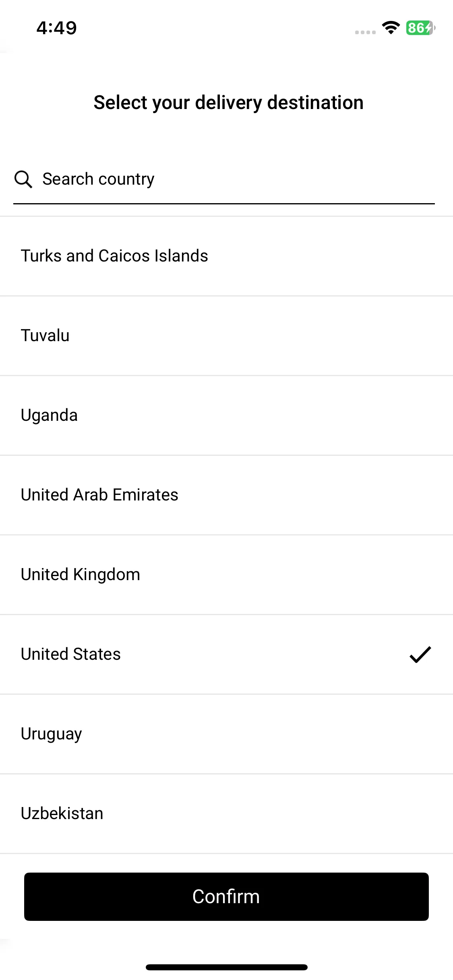The height and width of the screenshot is (980, 453).
Task: Tap the cellular signal dots
Action: [365, 32]
